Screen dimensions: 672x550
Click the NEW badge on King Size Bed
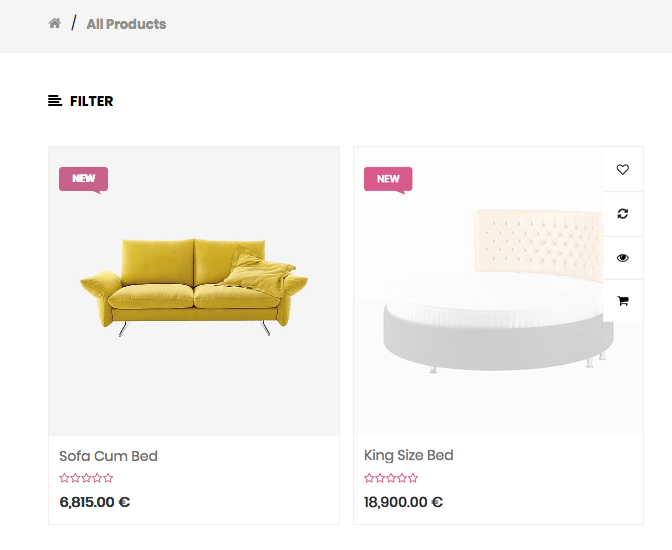(x=388, y=179)
